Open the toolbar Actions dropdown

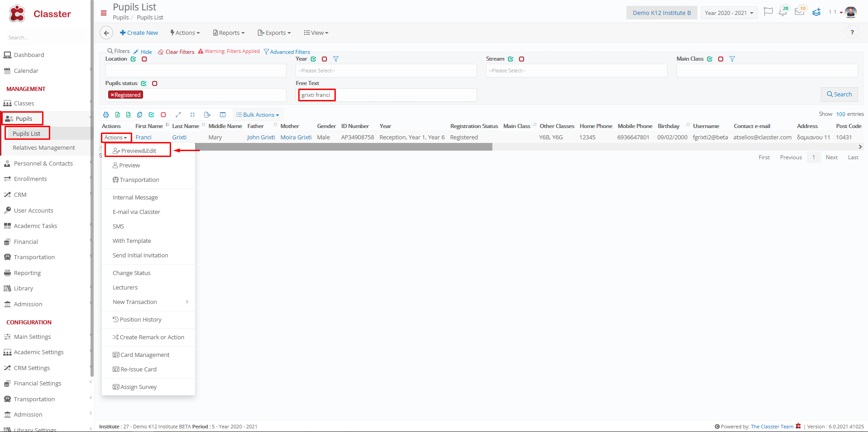point(185,33)
